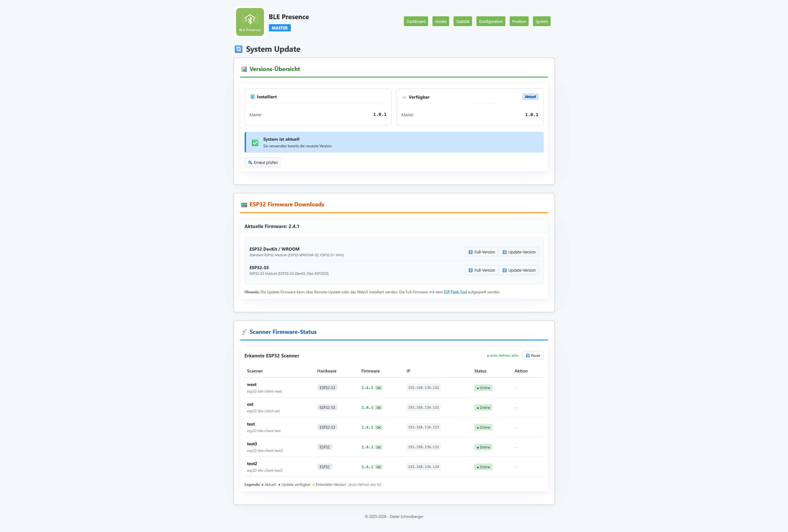788x532 pixels.
Task: Download Full-Version for ESP32 DevKit / WROOM
Action: click(481, 252)
